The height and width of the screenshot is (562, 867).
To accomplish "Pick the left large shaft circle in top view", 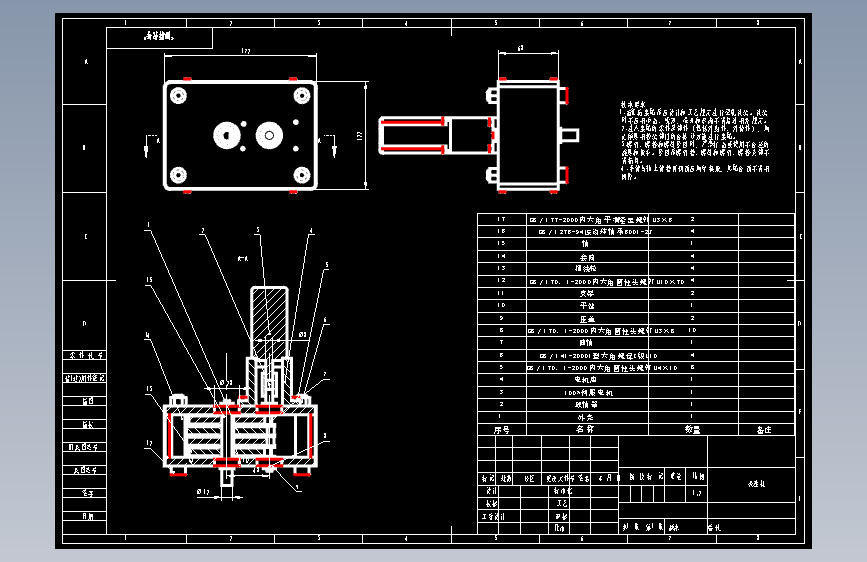I will pyautogui.click(x=227, y=135).
